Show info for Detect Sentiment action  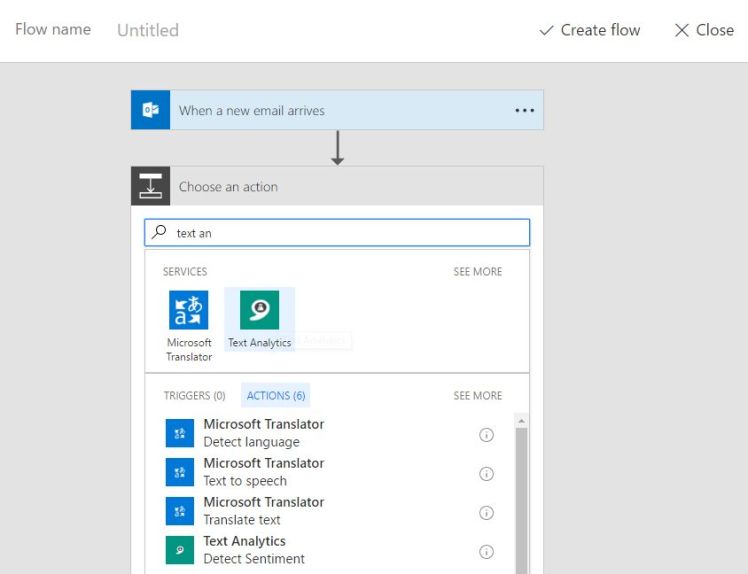pos(487,552)
